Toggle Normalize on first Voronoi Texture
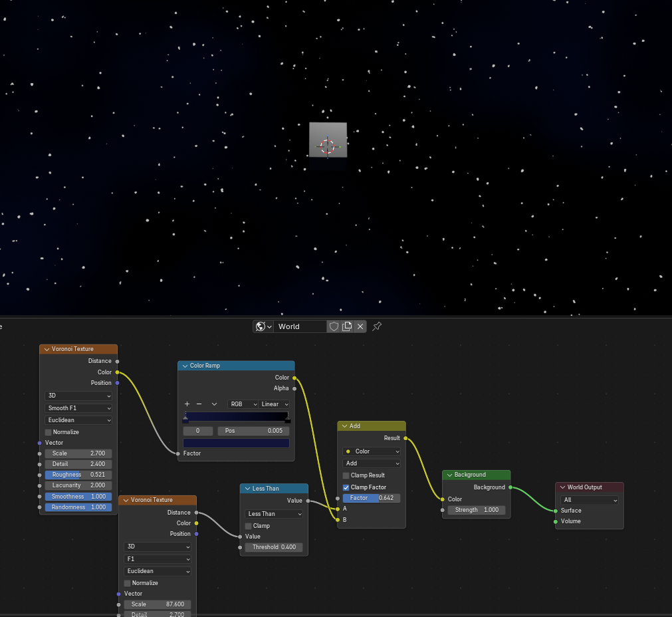Viewport: 672px width, 617px height. (49, 432)
